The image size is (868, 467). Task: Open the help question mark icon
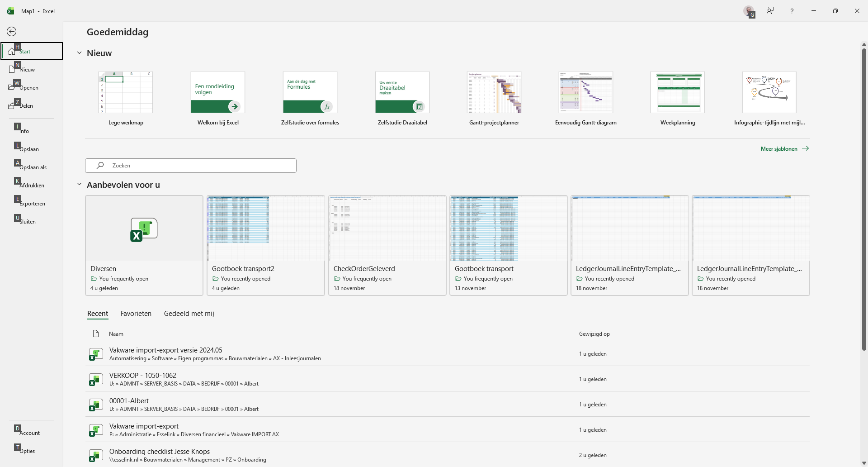[x=792, y=11]
